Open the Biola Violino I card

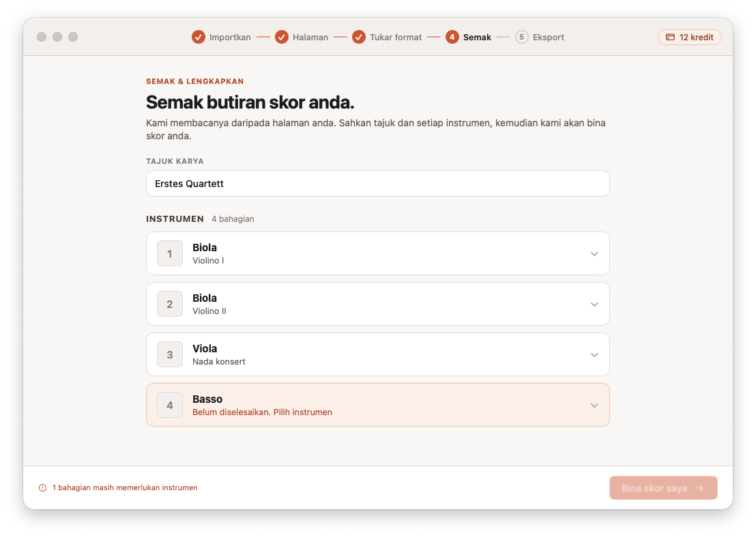coord(378,253)
